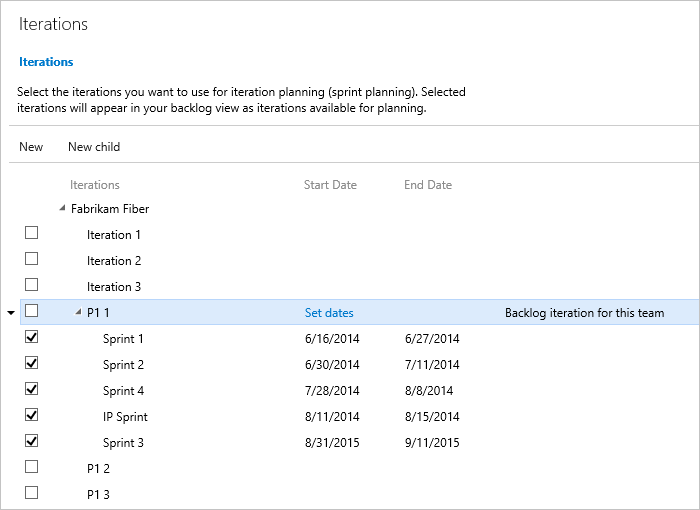The image size is (700, 510).
Task: Choose New child in the toolbar
Action: [x=94, y=147]
